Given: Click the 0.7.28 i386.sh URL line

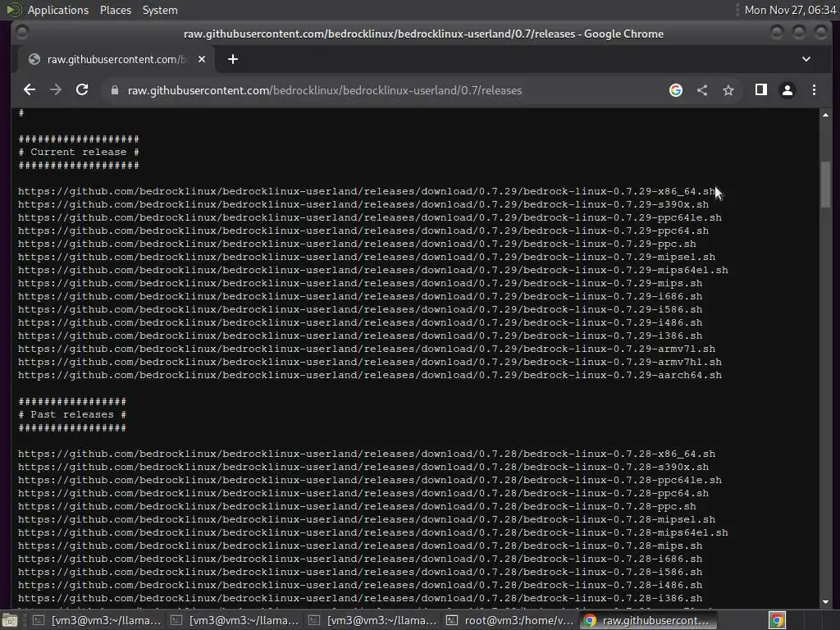Looking at the screenshot, I should [x=360, y=598].
